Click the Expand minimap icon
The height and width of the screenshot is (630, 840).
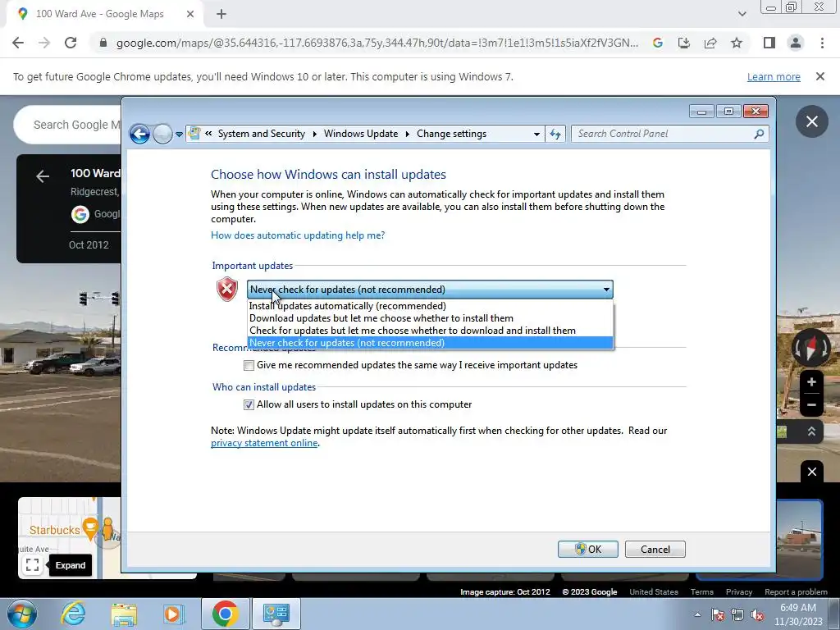32,564
